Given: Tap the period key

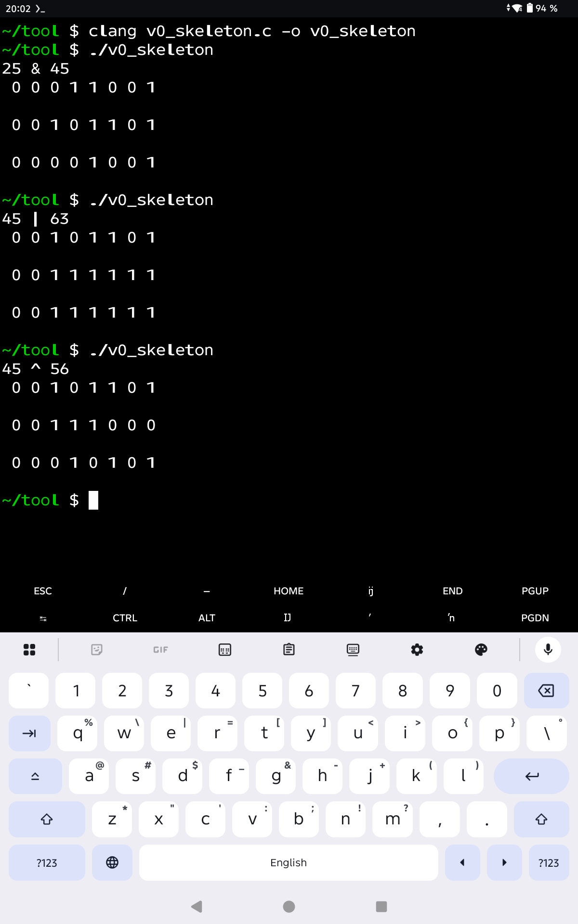Looking at the screenshot, I should (487, 819).
